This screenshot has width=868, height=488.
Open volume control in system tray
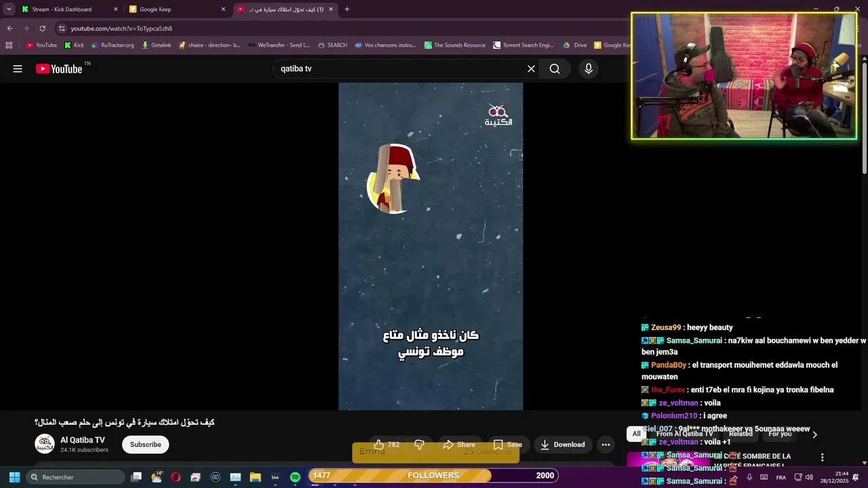coord(809,477)
